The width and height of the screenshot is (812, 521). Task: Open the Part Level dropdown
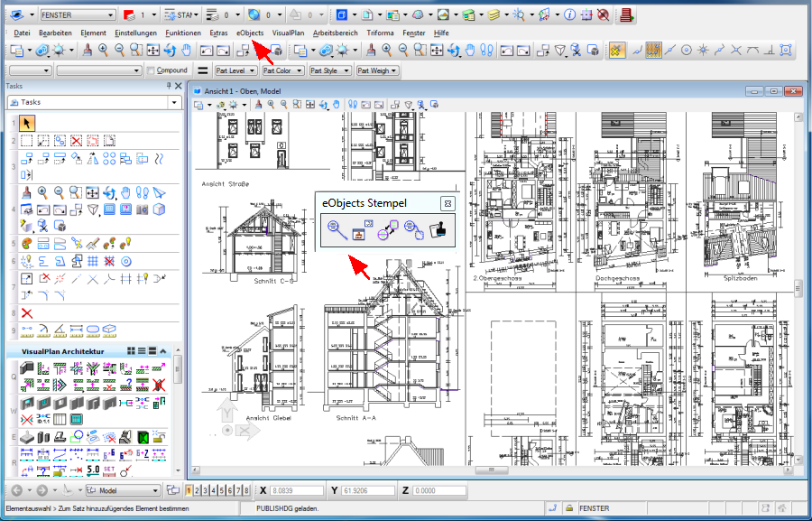coord(236,70)
